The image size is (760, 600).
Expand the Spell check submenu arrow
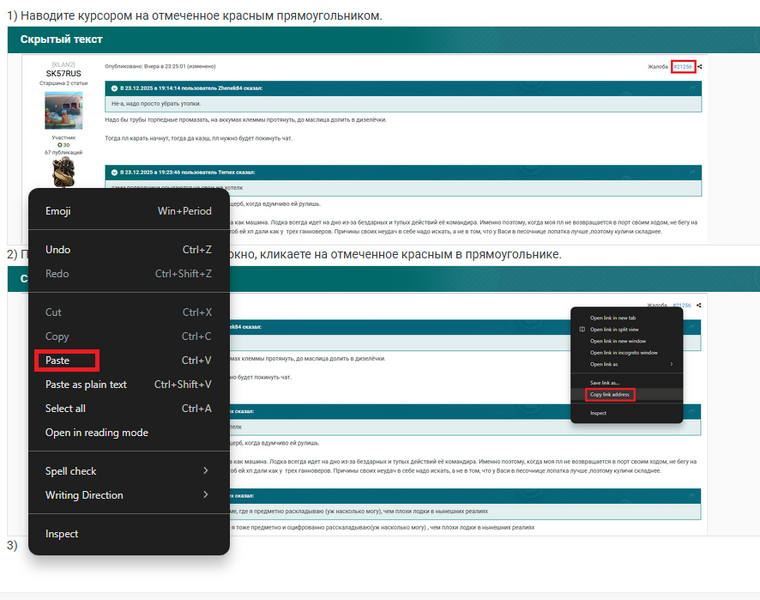point(205,471)
